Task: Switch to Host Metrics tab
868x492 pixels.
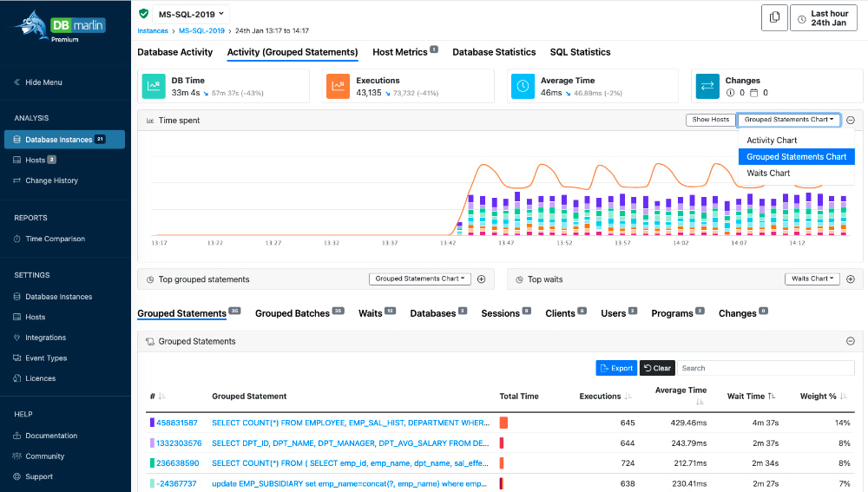Action: click(400, 52)
